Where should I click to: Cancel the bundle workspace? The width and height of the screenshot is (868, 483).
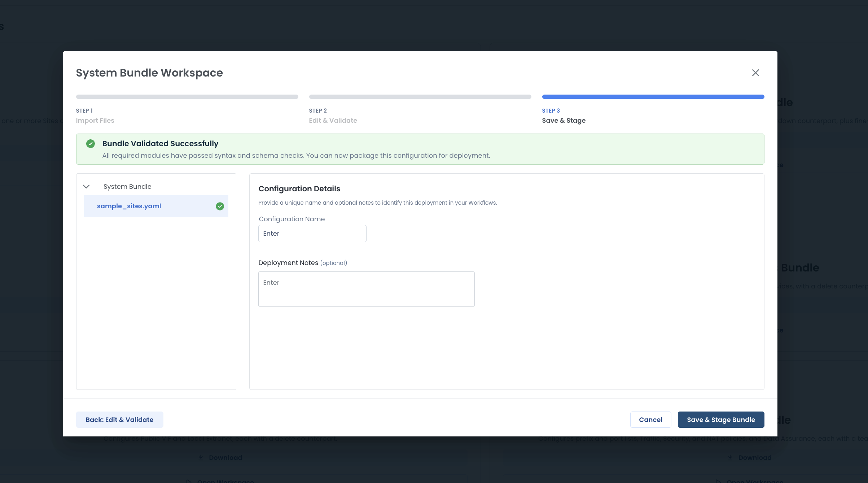click(650, 419)
